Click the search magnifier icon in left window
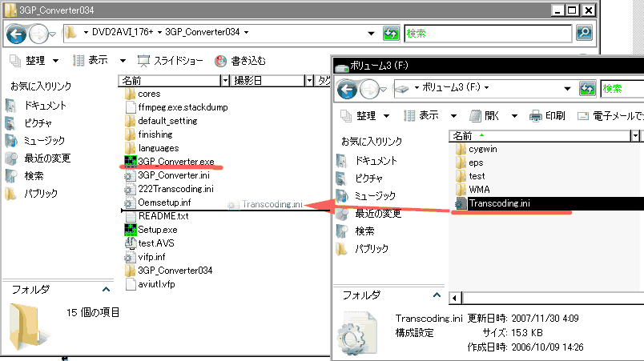The image size is (644, 361). click(x=584, y=32)
